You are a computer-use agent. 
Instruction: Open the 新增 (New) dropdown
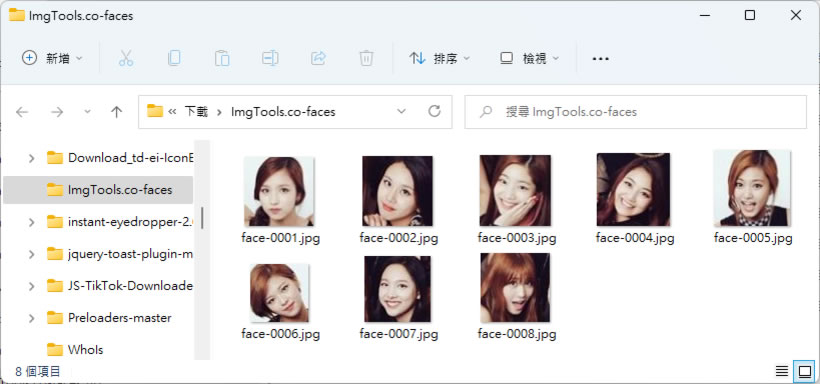[x=53, y=58]
